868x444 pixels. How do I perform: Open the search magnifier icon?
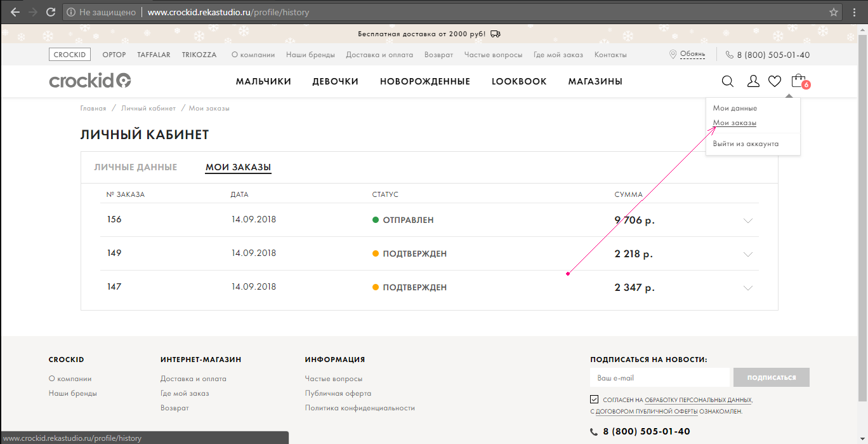click(728, 81)
